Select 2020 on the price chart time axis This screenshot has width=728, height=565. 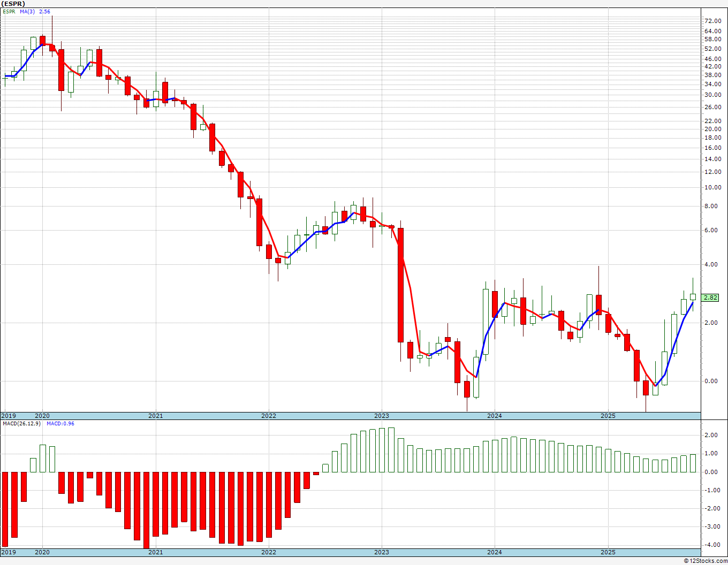[x=42, y=416]
